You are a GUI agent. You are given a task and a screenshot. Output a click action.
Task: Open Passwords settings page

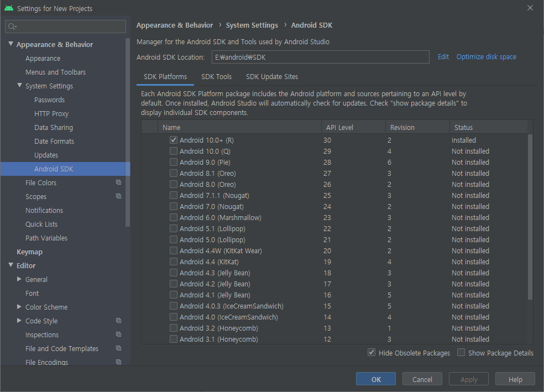(49, 100)
